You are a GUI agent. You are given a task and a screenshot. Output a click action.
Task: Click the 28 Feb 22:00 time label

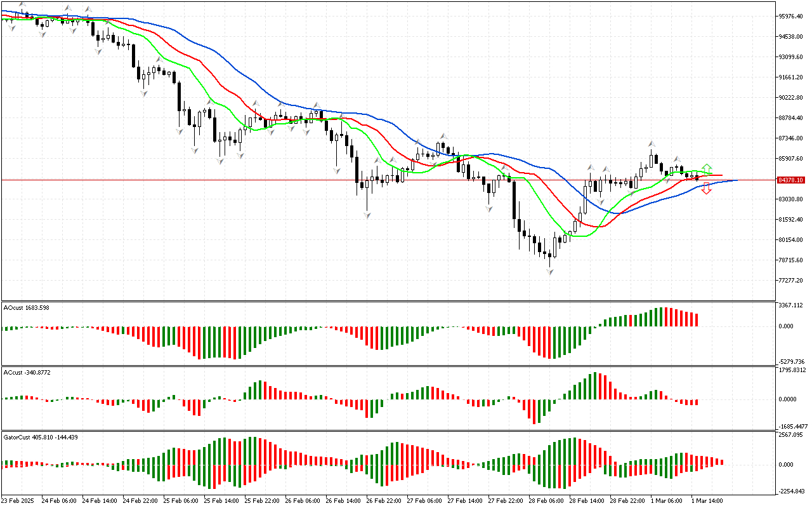(x=627, y=501)
